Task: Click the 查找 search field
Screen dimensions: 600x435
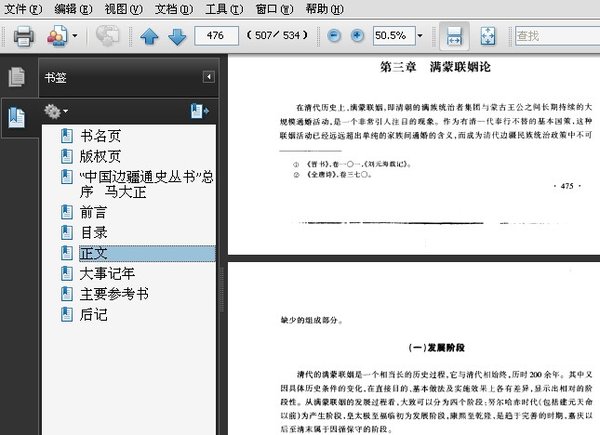Action: point(557,36)
